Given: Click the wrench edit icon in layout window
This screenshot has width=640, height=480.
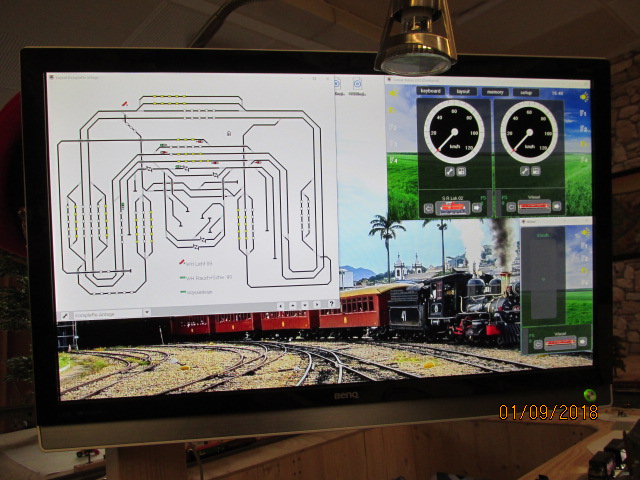Looking at the screenshot, I should pos(64,313).
